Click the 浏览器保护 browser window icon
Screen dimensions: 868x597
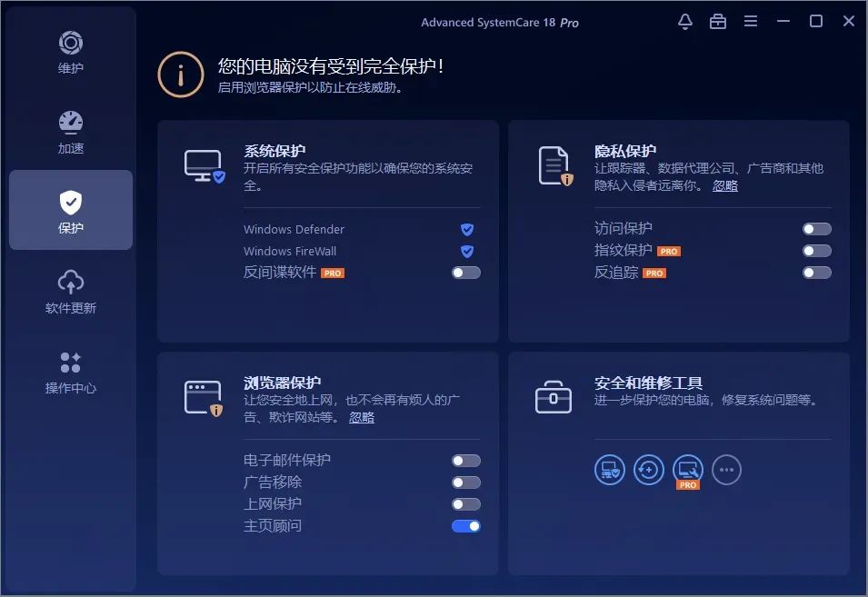204,398
